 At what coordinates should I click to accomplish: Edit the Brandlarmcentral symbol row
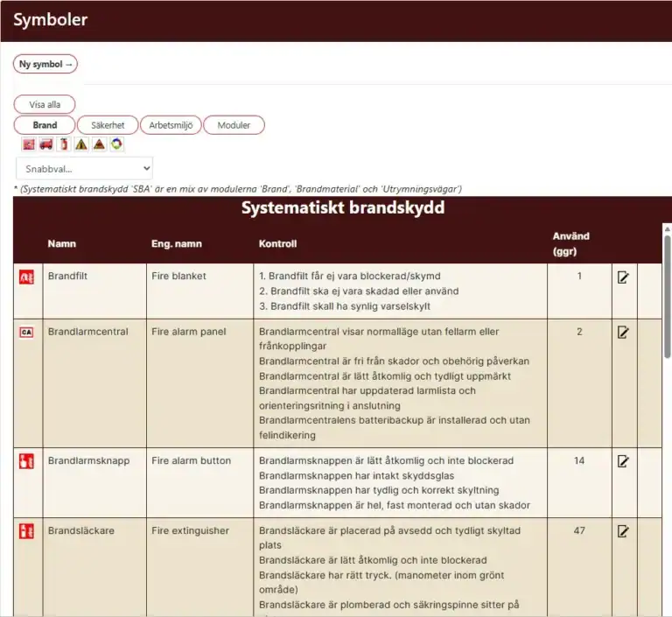[x=623, y=333]
